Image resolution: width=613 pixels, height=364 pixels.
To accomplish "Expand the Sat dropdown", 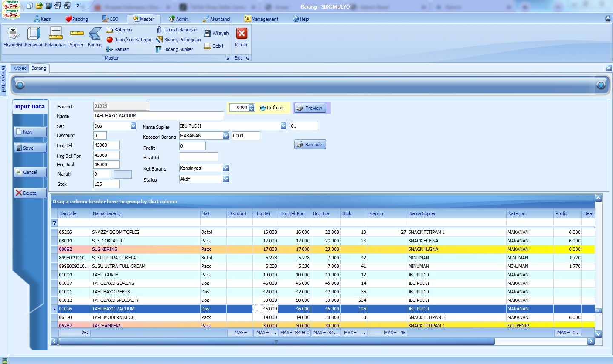I will click(x=133, y=126).
